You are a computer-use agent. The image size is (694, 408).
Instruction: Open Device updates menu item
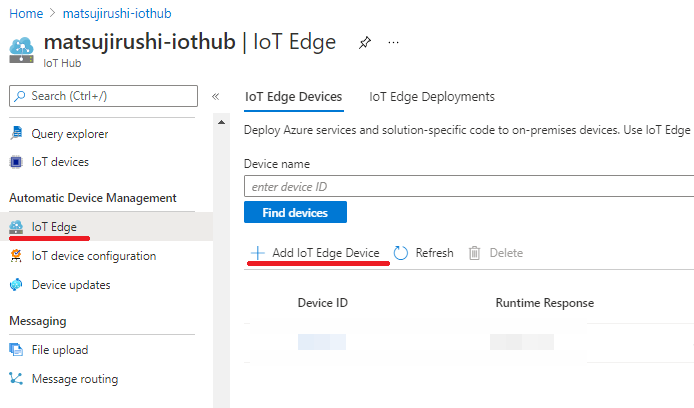tap(71, 285)
